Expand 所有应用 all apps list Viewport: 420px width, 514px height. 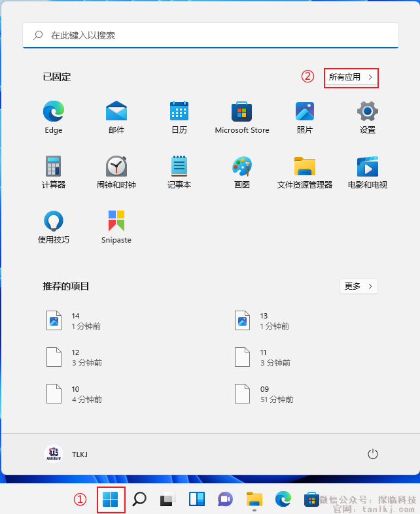click(351, 77)
